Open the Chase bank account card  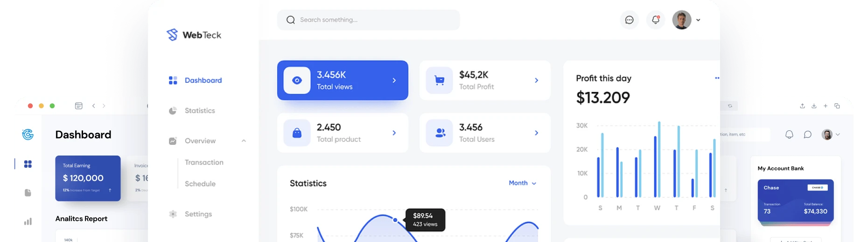pyautogui.click(x=795, y=200)
